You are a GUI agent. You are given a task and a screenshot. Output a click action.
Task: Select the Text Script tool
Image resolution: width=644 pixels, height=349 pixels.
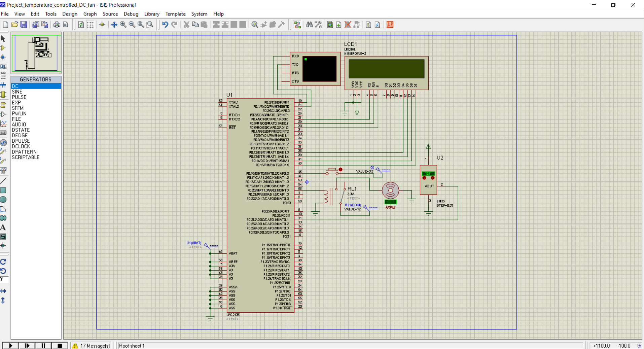[3, 75]
